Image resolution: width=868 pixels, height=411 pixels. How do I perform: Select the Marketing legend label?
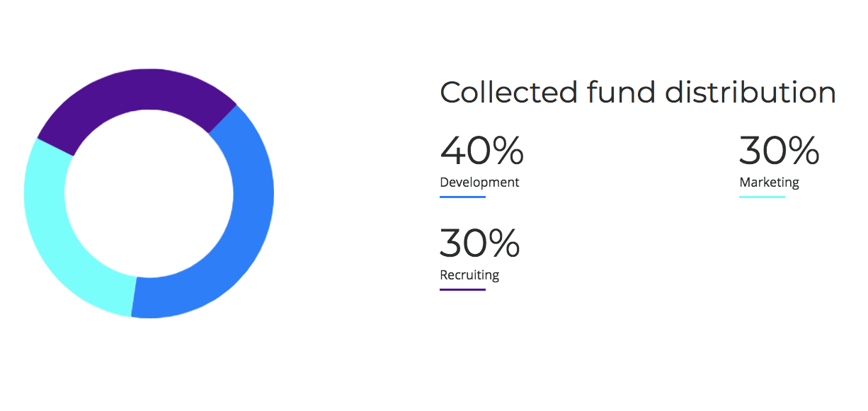click(769, 183)
